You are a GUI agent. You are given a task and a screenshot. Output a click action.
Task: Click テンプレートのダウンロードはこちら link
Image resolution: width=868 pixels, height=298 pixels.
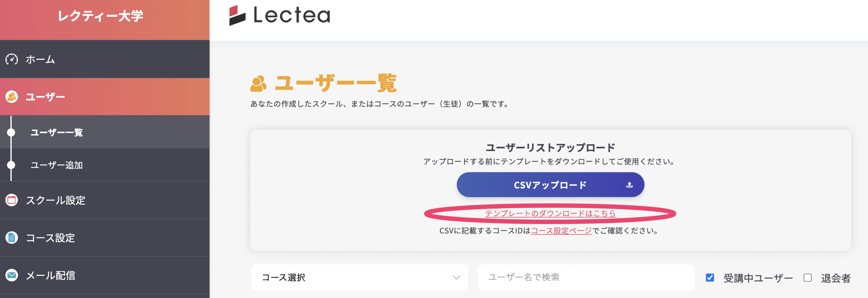click(x=550, y=214)
